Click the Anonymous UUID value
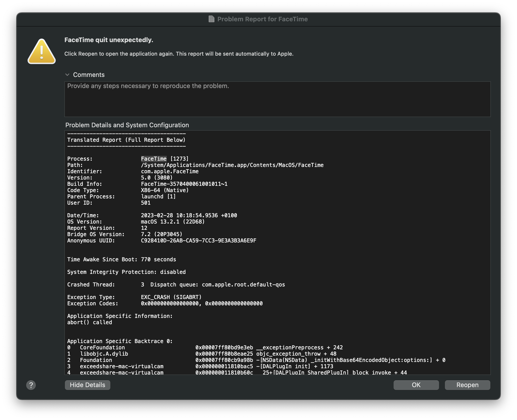Viewport: 517px width, 420px height. click(x=198, y=240)
